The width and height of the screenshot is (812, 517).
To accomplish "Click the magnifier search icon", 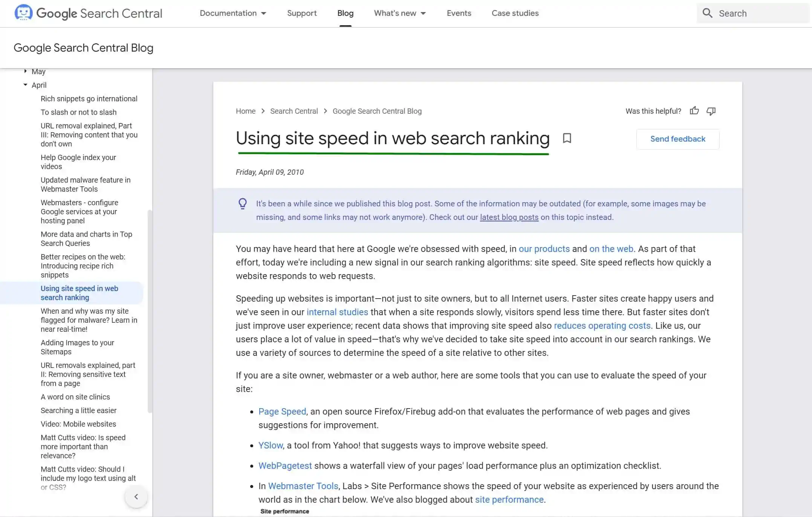I will (x=707, y=13).
